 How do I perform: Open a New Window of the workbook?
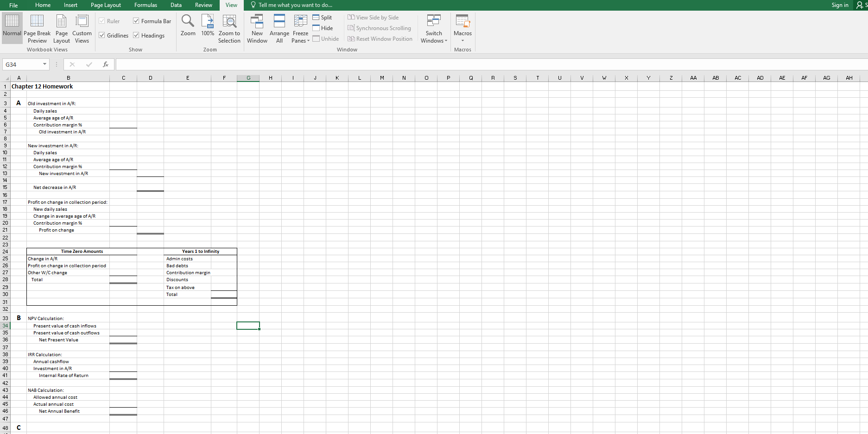[x=257, y=28]
